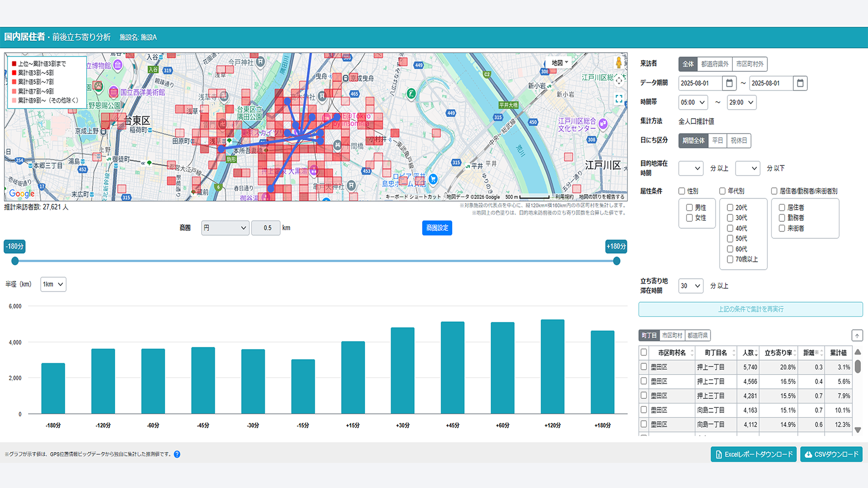The image size is (868, 488).
Task: Sort table by 人数 column arrows
Action: pos(756,353)
